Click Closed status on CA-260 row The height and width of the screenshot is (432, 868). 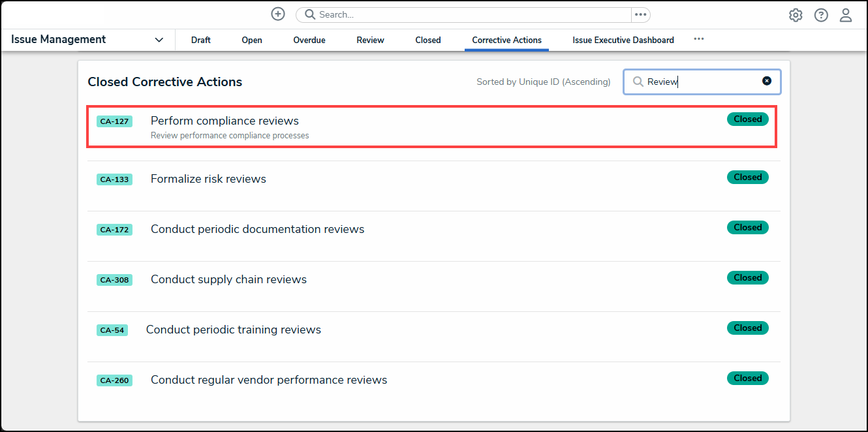tap(747, 378)
